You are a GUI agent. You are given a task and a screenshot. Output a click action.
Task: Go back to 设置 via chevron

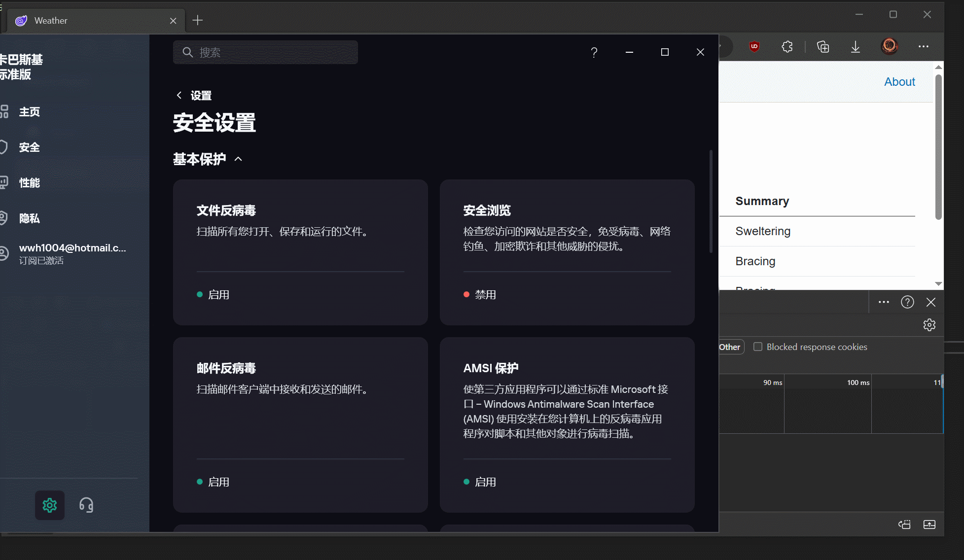click(179, 95)
